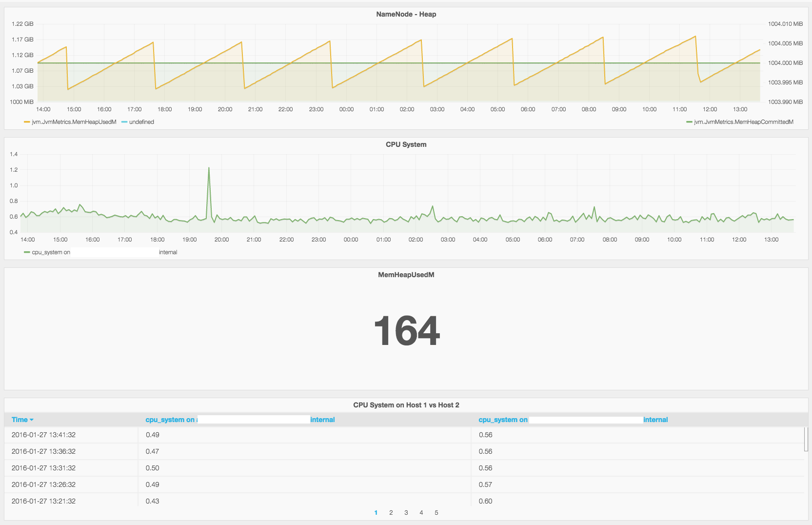This screenshot has width=812, height=525.
Task: Click the sort caret next to Time
Action: [x=32, y=420]
